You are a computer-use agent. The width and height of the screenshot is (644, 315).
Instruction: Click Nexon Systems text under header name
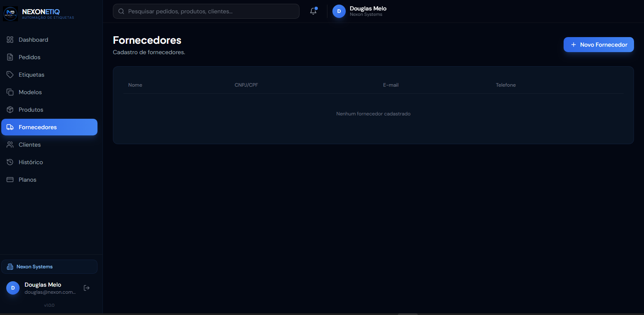366,15
